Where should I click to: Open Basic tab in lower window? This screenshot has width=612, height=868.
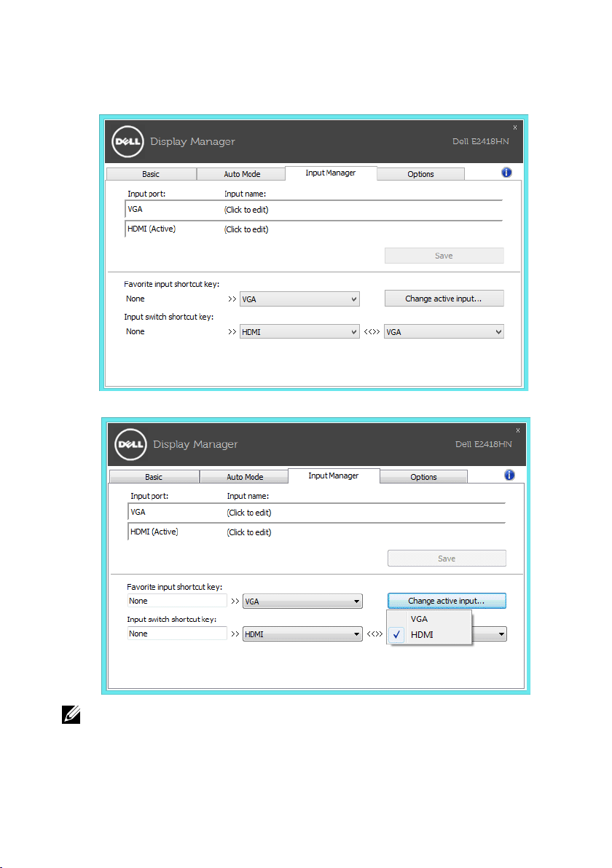tap(154, 477)
